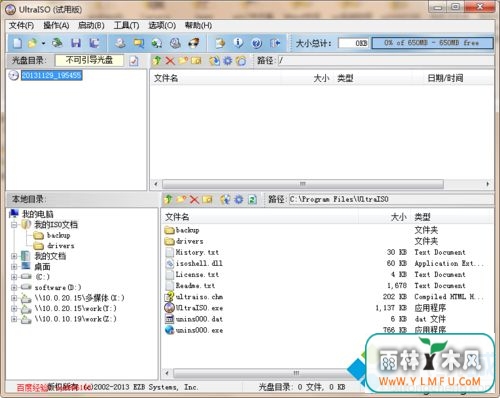Click the Save As toolbar icon
The height and width of the screenshot is (398, 500).
94,43
